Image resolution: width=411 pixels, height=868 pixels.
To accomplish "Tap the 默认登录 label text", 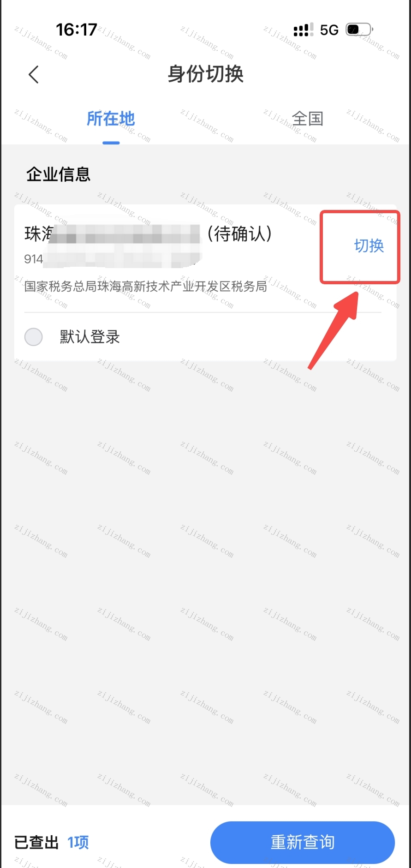I will coord(89,337).
